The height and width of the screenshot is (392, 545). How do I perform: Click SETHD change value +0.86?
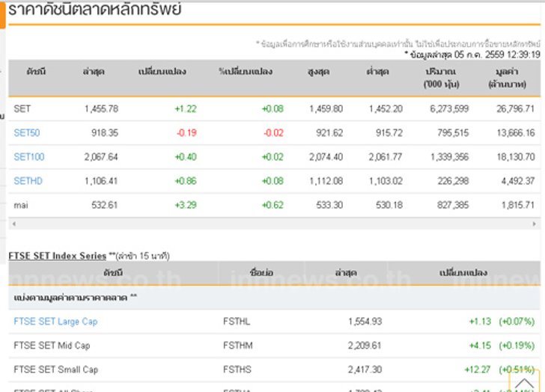point(186,181)
